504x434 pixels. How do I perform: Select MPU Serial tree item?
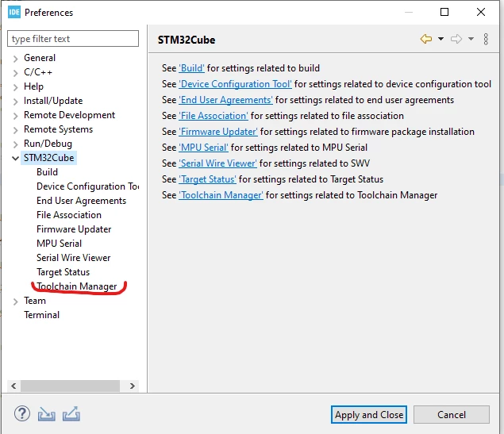pos(60,244)
